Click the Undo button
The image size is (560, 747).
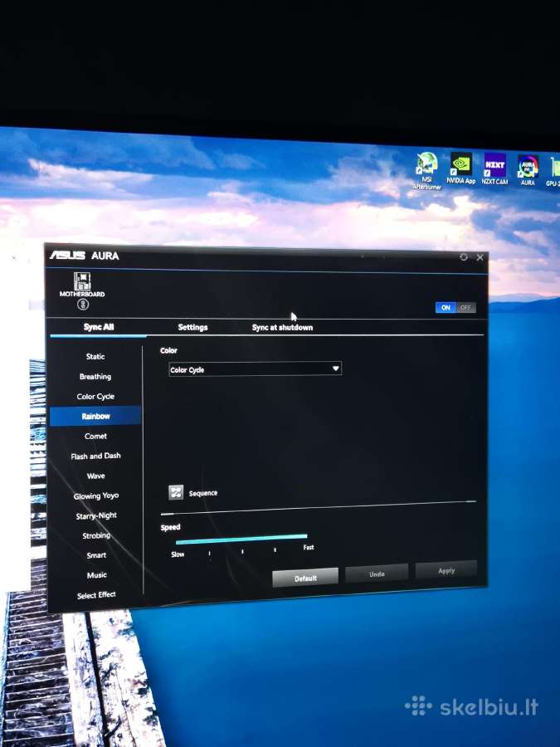(377, 574)
